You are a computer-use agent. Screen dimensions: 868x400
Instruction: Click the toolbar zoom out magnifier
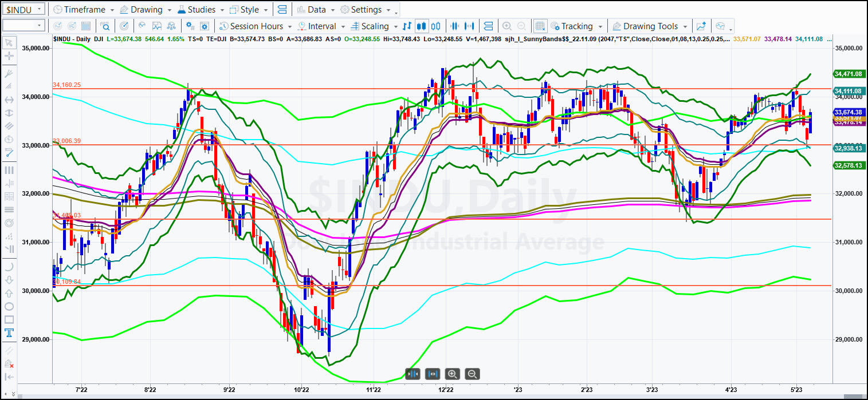pos(521,26)
